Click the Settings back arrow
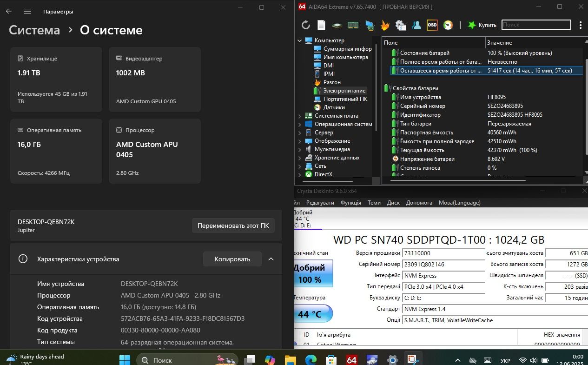 point(9,11)
